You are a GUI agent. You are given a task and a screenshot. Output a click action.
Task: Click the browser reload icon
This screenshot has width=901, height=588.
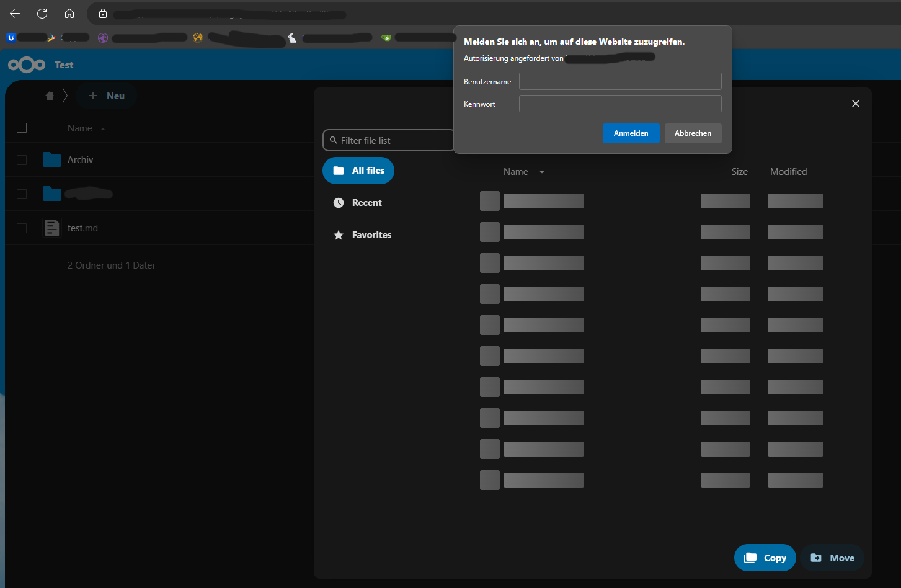(x=42, y=14)
